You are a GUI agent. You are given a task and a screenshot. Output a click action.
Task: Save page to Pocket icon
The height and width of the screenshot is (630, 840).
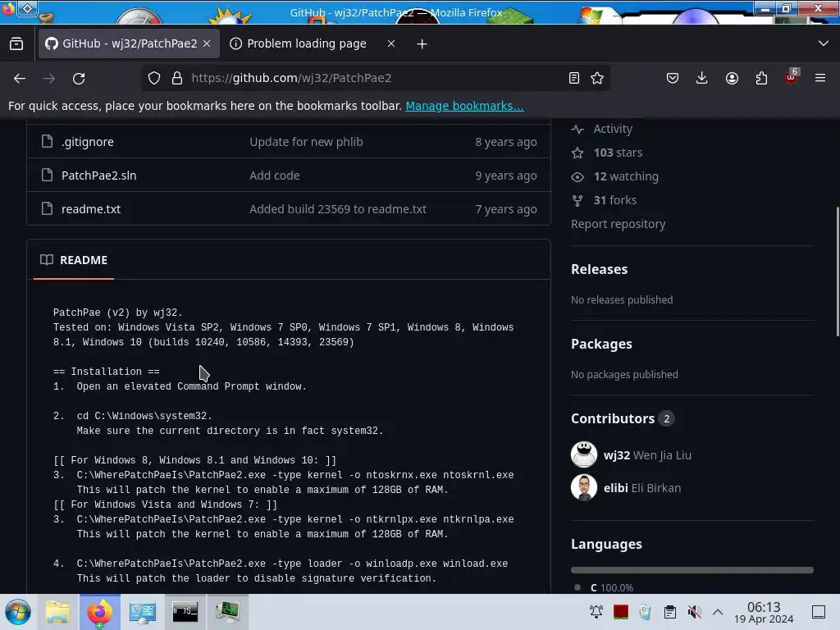pos(673,78)
